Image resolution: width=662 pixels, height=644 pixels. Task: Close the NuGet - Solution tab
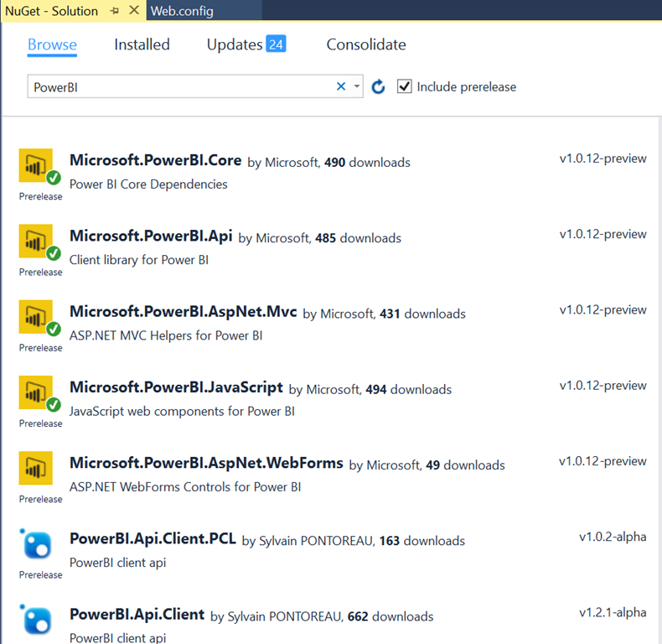tap(132, 11)
